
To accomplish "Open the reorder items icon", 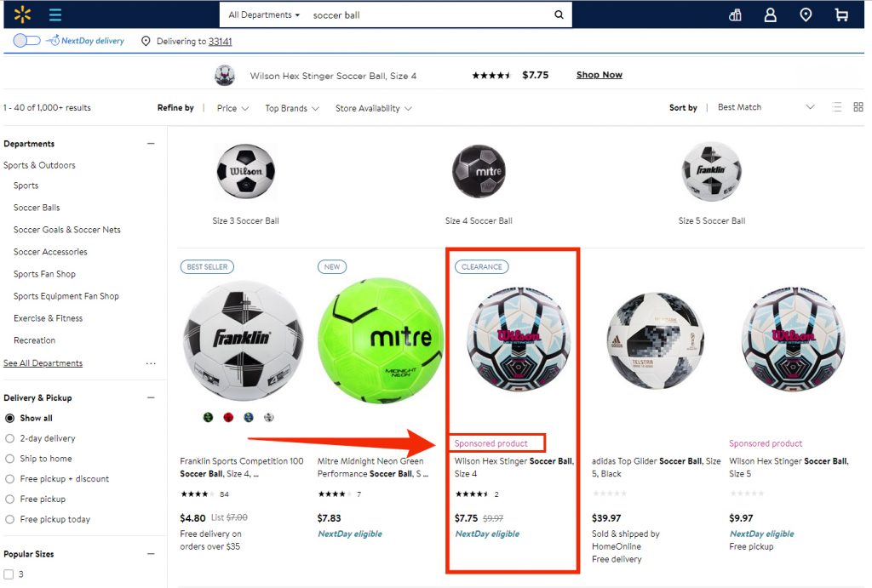I will tap(735, 15).
